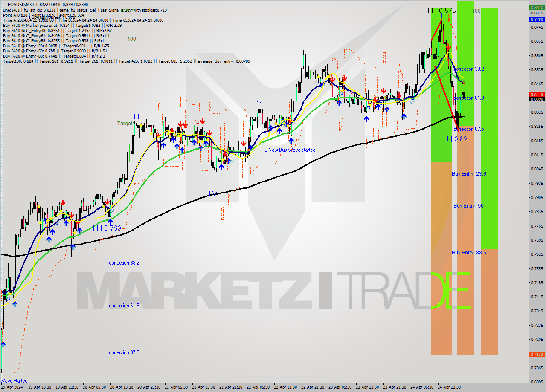This screenshot has height=392, width=546.
Task: Click the 'Buy %20 @ Entry -50: 0.788' line
Action: pos(55,51)
